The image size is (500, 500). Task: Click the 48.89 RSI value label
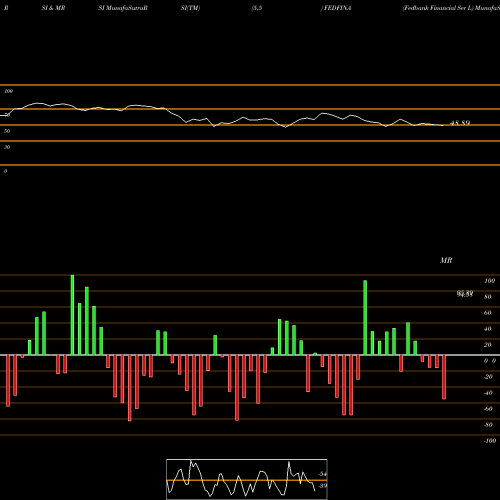[460, 123]
